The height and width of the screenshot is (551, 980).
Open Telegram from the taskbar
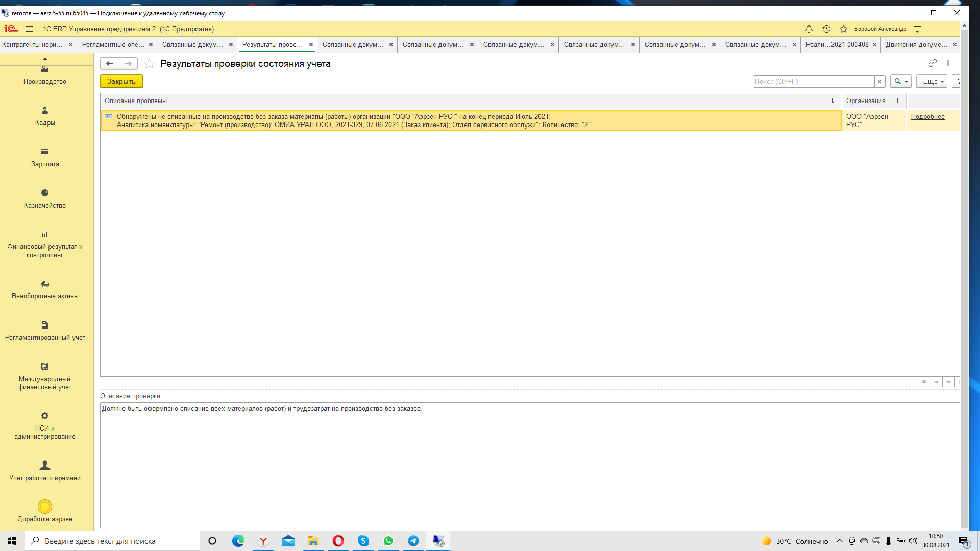pos(413,541)
